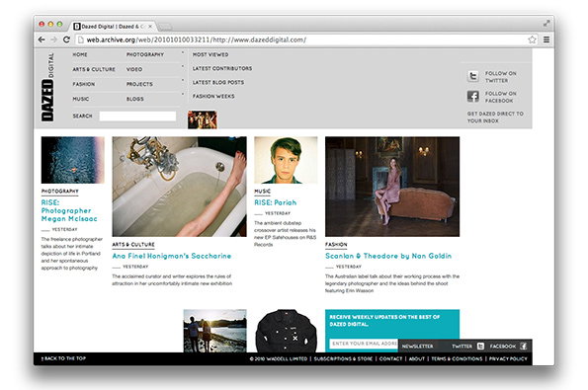Select the Dazed Digital browser tab

[113, 27]
